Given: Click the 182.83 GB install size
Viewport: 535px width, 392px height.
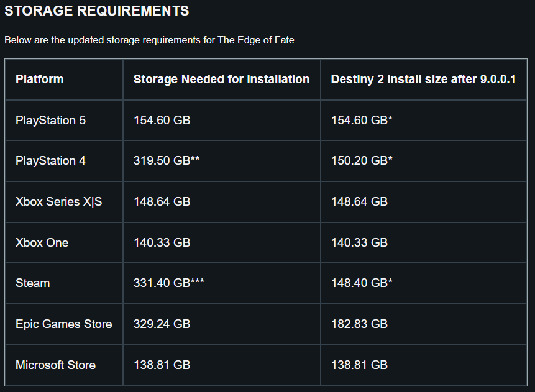Looking at the screenshot, I should point(359,324).
